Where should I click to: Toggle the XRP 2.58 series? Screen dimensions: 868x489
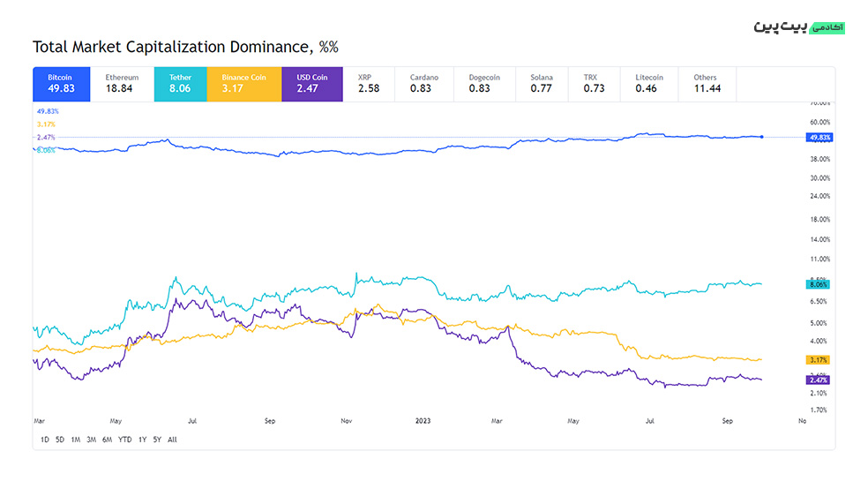coord(369,84)
